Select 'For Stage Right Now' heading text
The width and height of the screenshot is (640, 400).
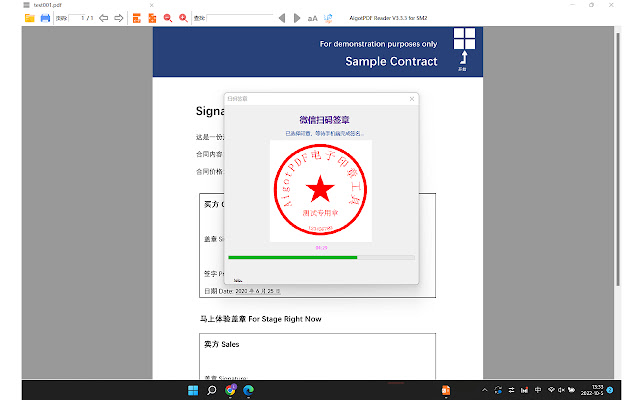(285, 319)
